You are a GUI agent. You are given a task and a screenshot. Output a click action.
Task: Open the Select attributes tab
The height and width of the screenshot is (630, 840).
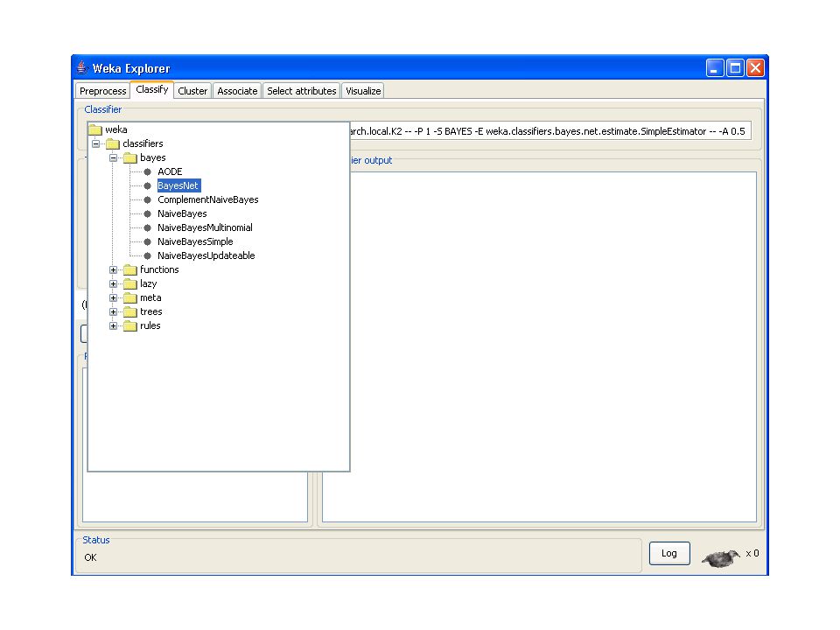pyautogui.click(x=302, y=91)
